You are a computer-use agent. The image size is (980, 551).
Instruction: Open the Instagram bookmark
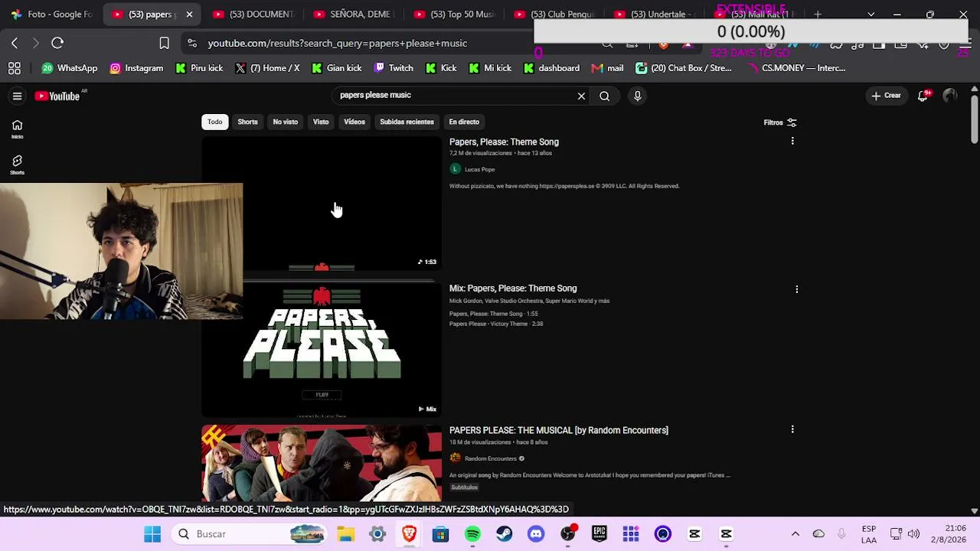click(136, 68)
